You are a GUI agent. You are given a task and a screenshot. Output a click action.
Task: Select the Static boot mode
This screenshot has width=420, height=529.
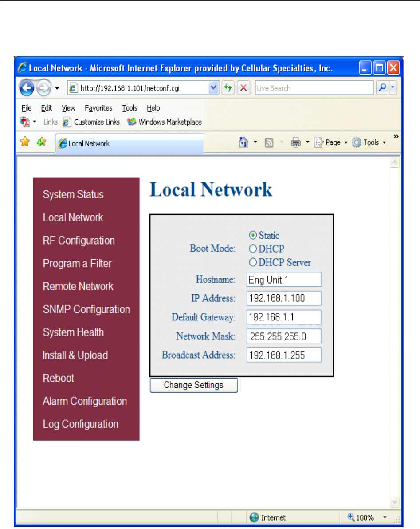click(253, 235)
